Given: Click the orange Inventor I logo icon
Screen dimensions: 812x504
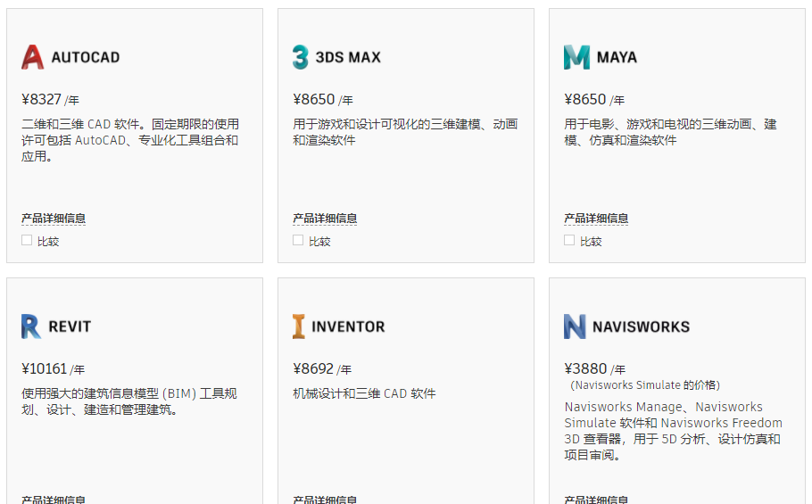Looking at the screenshot, I should (299, 326).
